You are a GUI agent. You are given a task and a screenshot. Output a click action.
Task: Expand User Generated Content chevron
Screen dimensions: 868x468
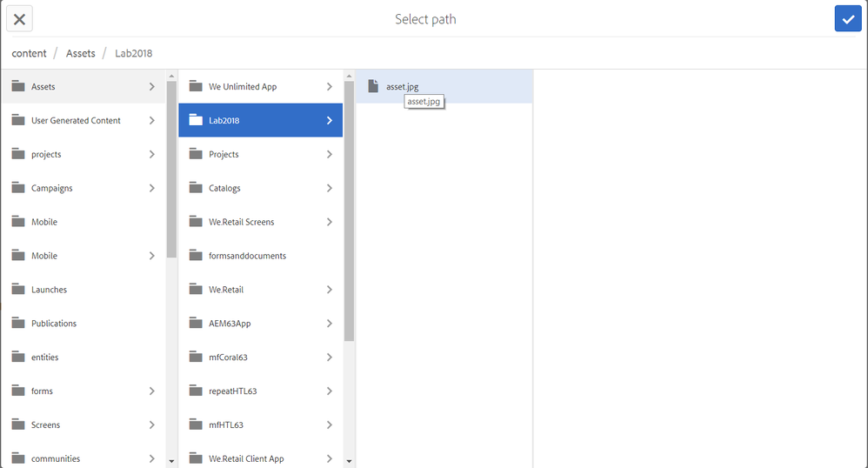(152, 121)
